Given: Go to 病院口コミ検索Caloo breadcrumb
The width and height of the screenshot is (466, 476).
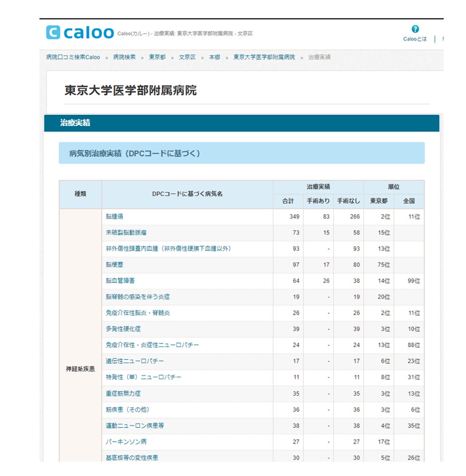Looking at the screenshot, I should [x=73, y=57].
